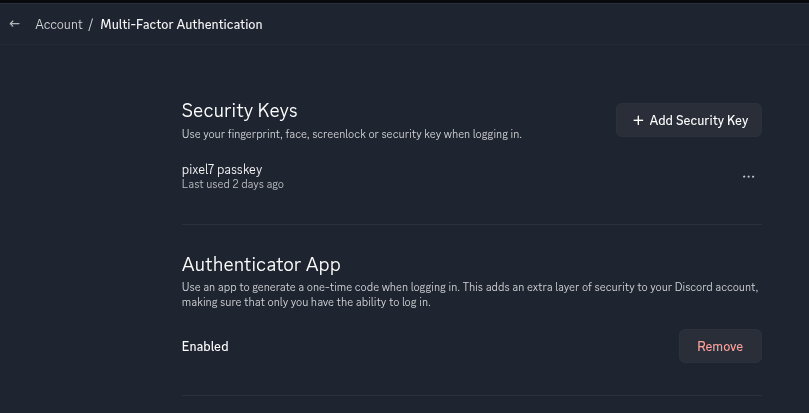Viewport: 809px width, 413px height.
Task: Click the divider line below pixel7 passkey
Action: [472, 225]
